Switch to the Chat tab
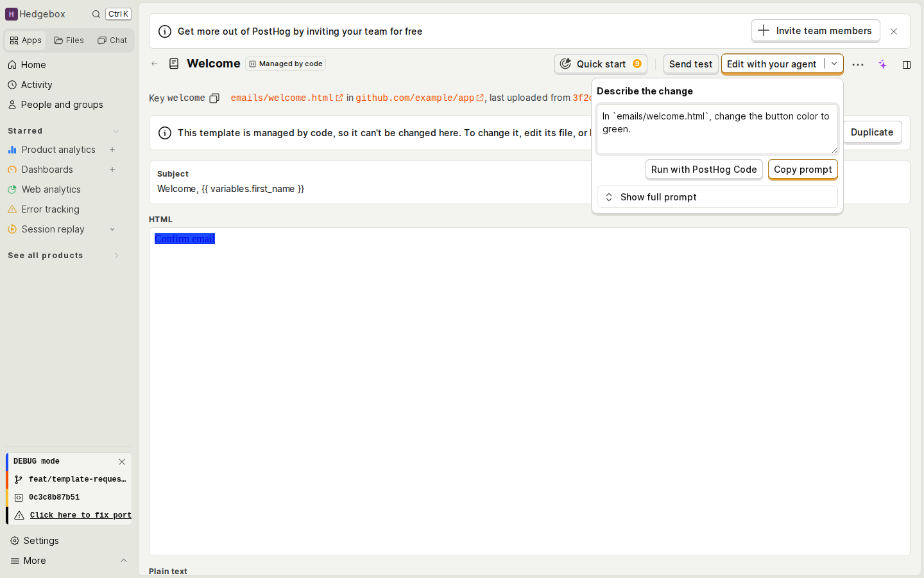 click(x=112, y=40)
